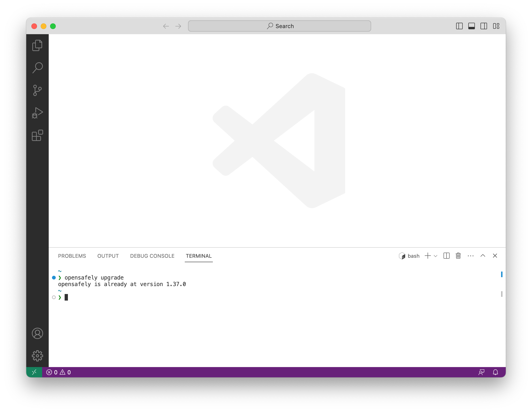Toggle bottom panel visibility
This screenshot has width=532, height=412.
[471, 26]
